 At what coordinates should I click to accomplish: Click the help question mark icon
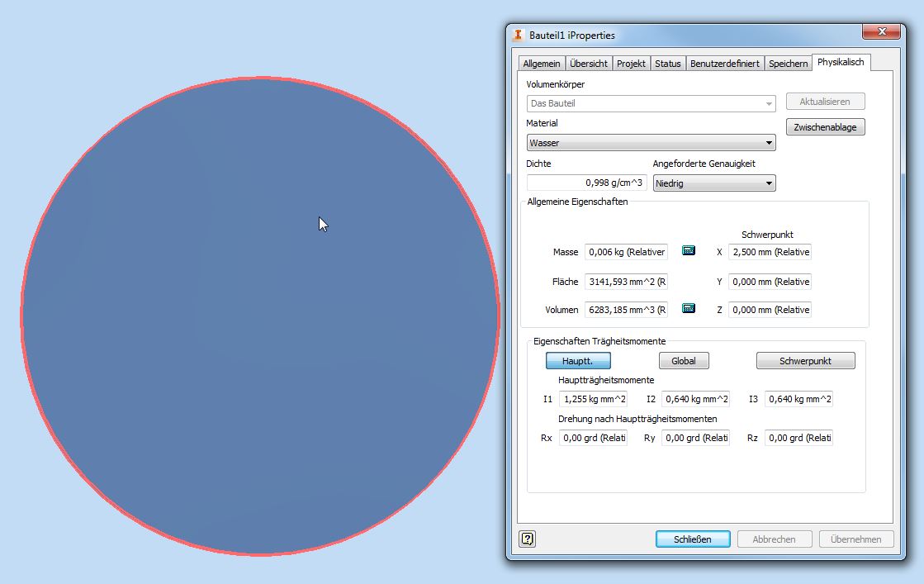click(x=528, y=539)
